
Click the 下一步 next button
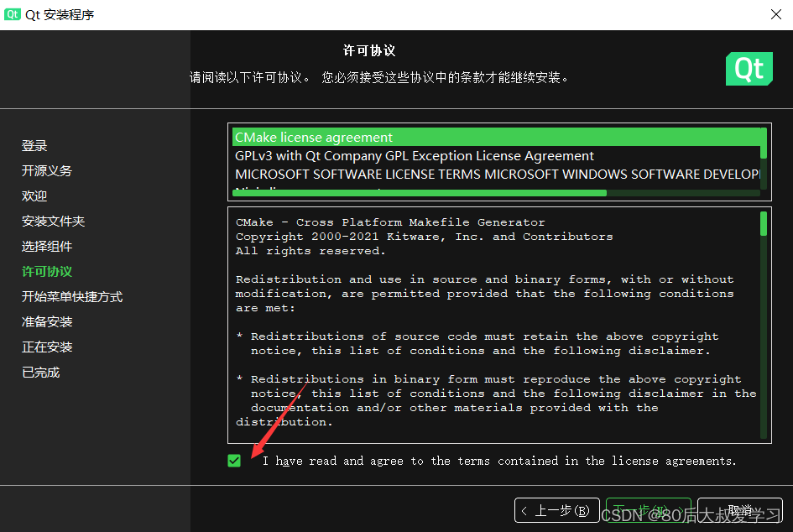click(648, 510)
